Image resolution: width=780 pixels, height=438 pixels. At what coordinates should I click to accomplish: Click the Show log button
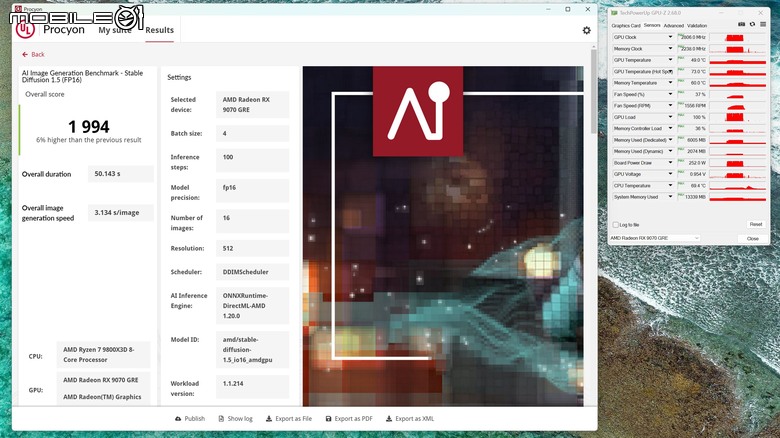tap(235, 419)
